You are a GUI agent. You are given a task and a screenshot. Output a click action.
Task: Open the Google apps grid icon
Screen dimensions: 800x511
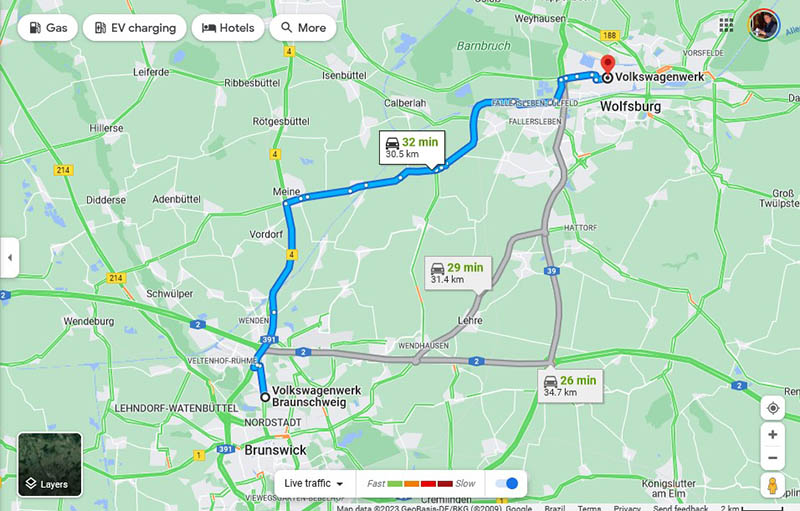pos(726,24)
